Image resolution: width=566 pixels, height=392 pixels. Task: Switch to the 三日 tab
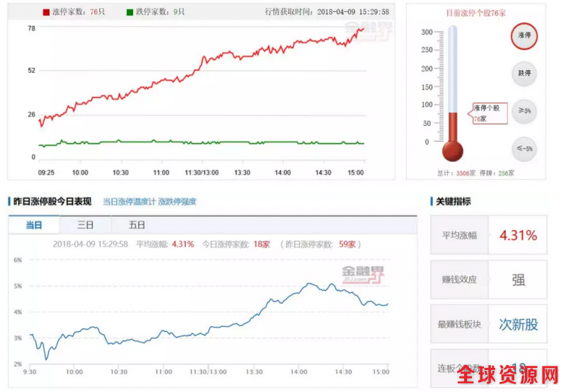tap(86, 225)
